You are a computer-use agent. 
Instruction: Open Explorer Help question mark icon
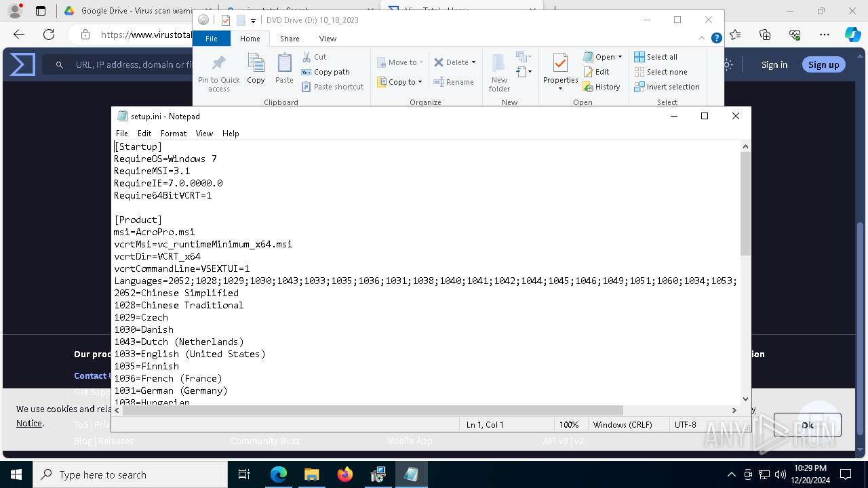(x=716, y=39)
